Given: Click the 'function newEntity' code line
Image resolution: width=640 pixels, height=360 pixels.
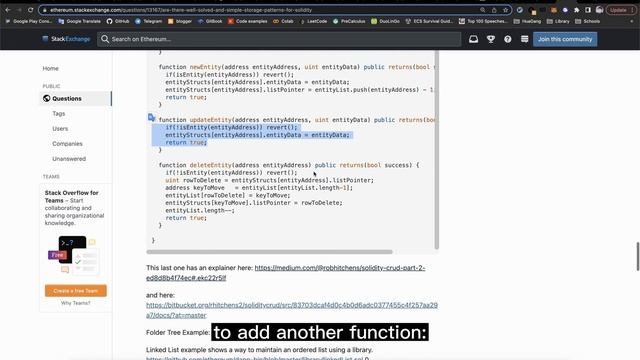Looking at the screenshot, I should [297, 67].
